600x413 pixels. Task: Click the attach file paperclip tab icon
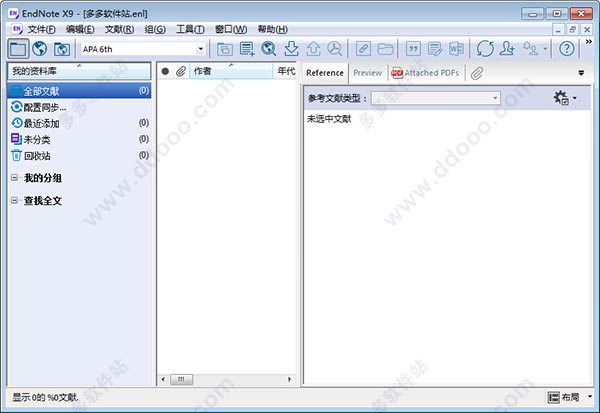(x=477, y=73)
